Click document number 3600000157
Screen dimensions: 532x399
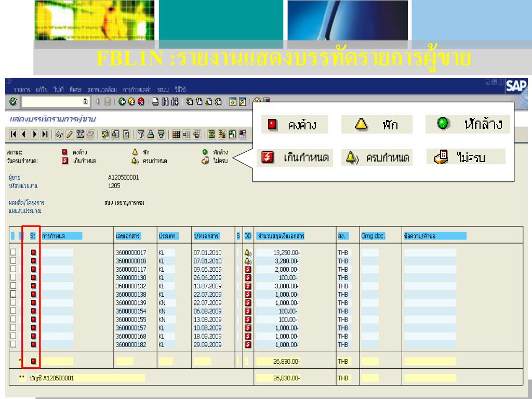tap(131, 328)
